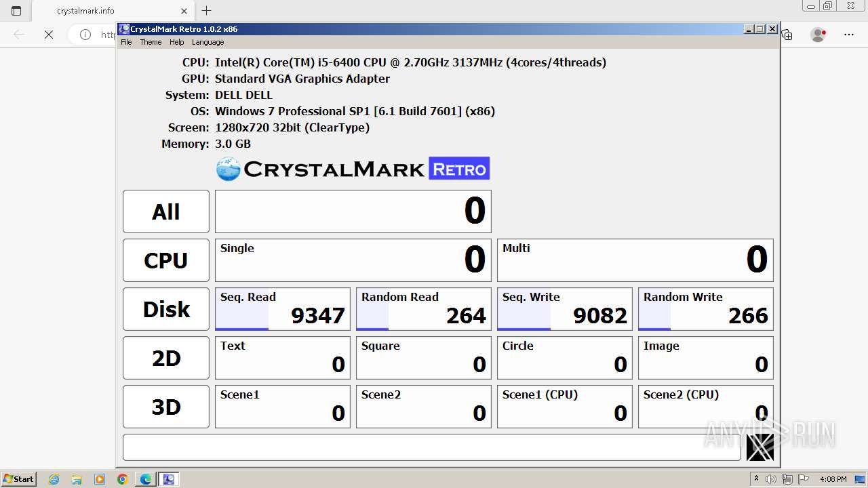Viewport: 868px width, 488px height.
Task: Launch Google Chrome from taskbar
Action: [123, 479]
